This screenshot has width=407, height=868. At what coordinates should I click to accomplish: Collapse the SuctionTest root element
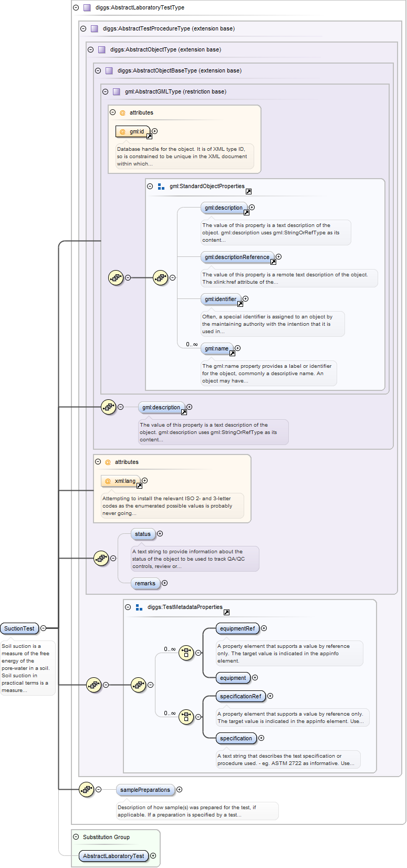tap(44, 628)
